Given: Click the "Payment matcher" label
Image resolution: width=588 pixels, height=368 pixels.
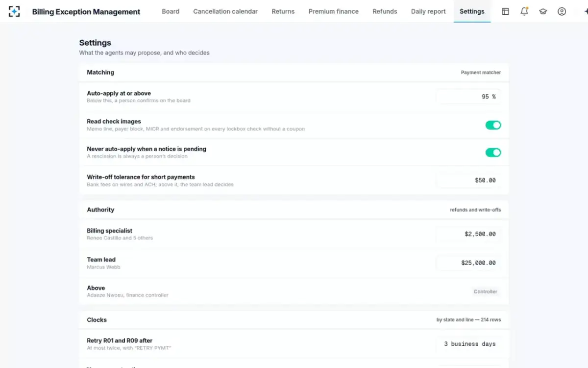Looking at the screenshot, I should coord(481,73).
